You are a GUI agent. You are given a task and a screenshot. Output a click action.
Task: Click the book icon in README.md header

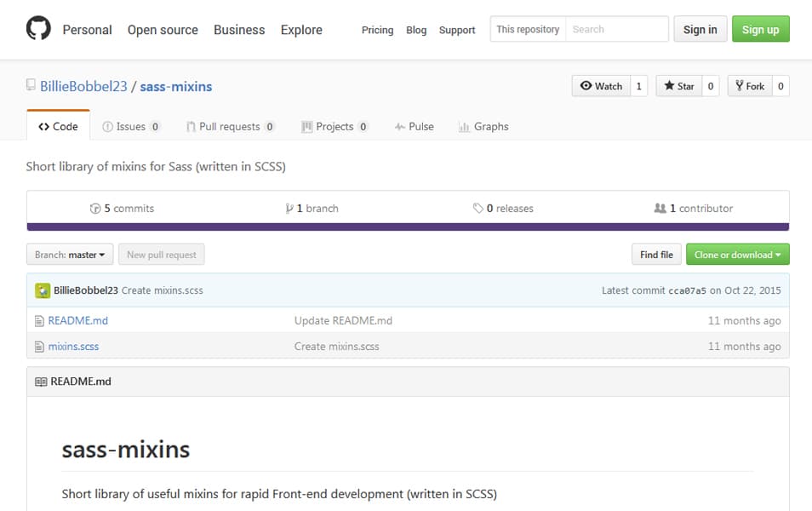pos(41,382)
